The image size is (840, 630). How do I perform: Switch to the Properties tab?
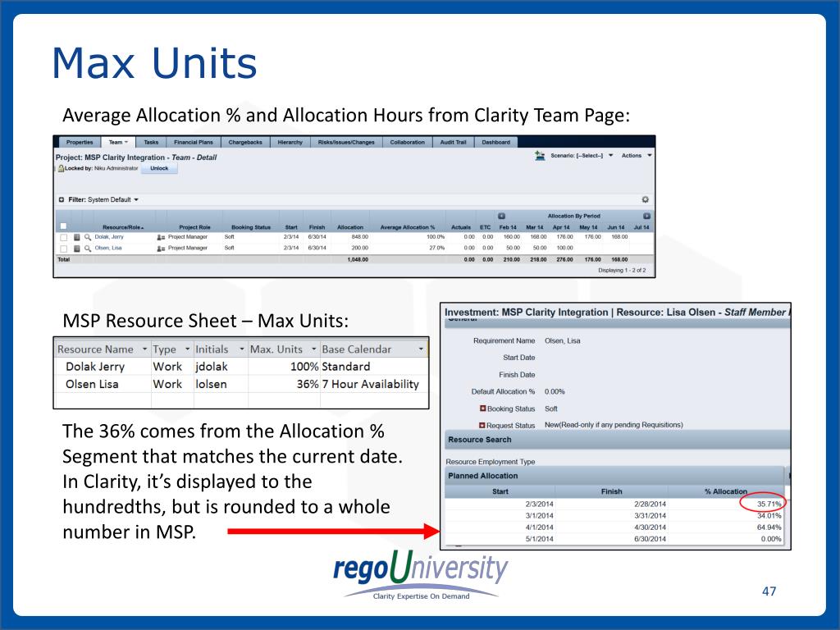[x=80, y=142]
